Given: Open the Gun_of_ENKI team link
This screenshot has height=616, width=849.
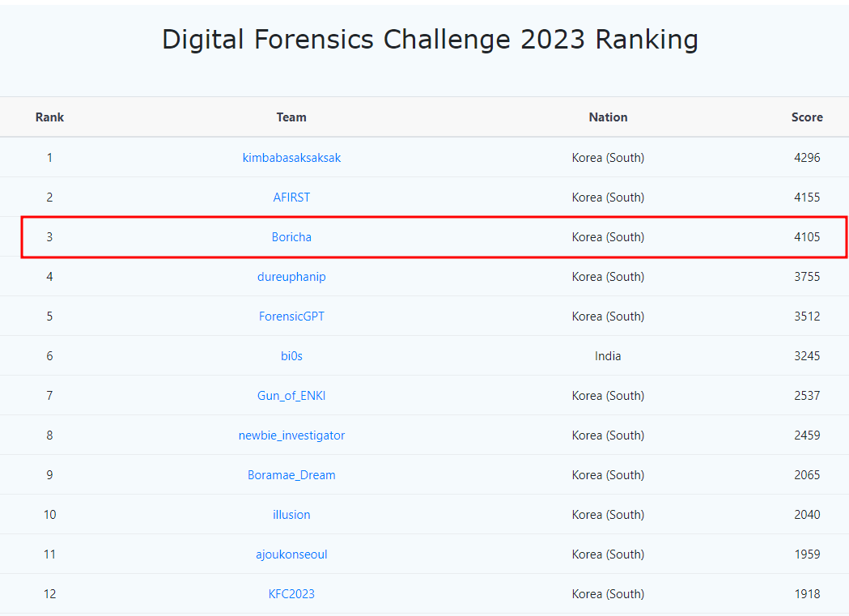Looking at the screenshot, I should [x=291, y=396].
